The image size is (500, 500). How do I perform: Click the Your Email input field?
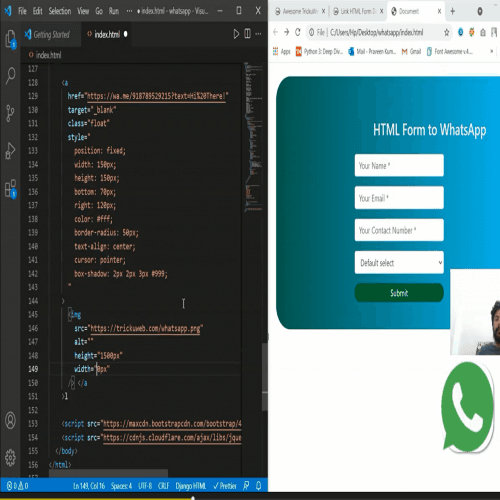399,198
